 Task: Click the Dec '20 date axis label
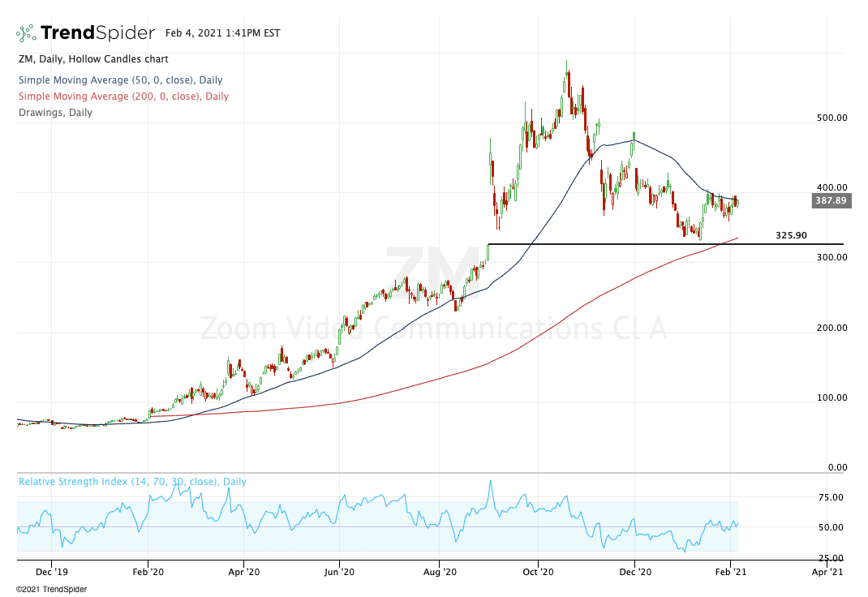[x=635, y=572]
